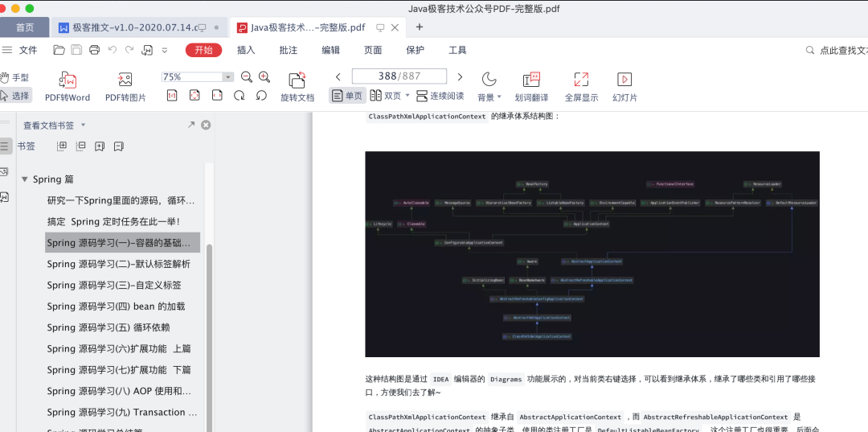Switch to the 首页 tab
The image size is (868, 432).
[x=24, y=27]
